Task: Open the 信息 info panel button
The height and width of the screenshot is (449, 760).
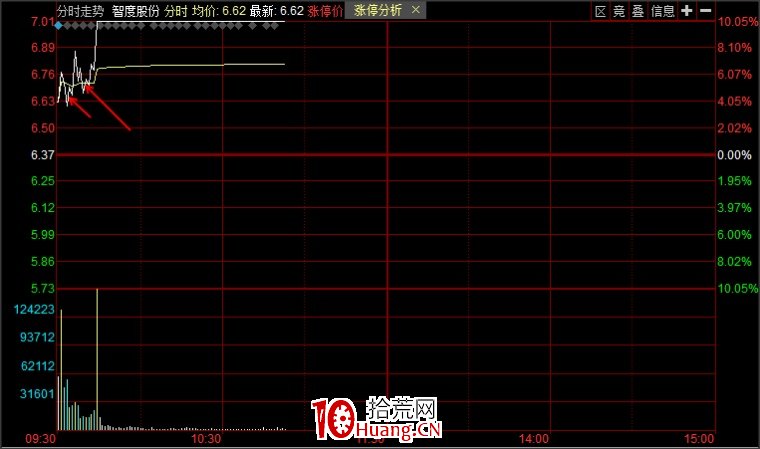Action: 663,11
